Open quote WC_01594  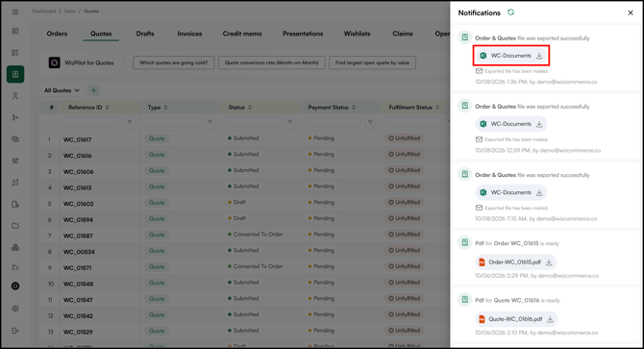coord(78,219)
